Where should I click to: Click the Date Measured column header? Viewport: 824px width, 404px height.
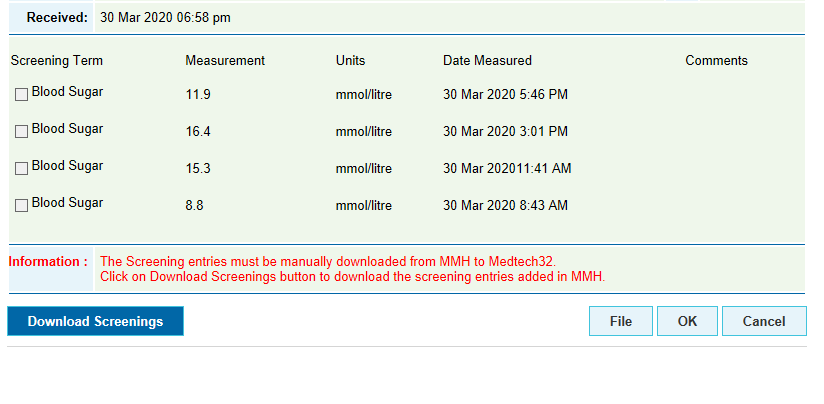click(487, 61)
